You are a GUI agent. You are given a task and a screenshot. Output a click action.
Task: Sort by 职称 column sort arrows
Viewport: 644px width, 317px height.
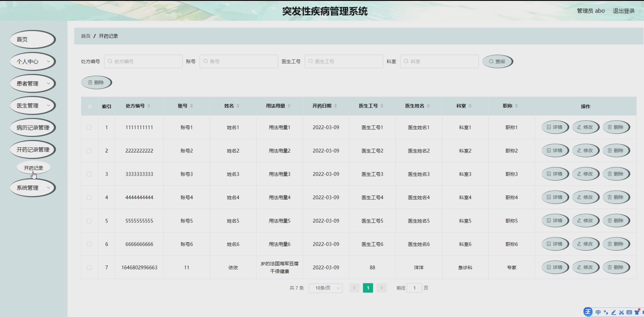(x=517, y=106)
